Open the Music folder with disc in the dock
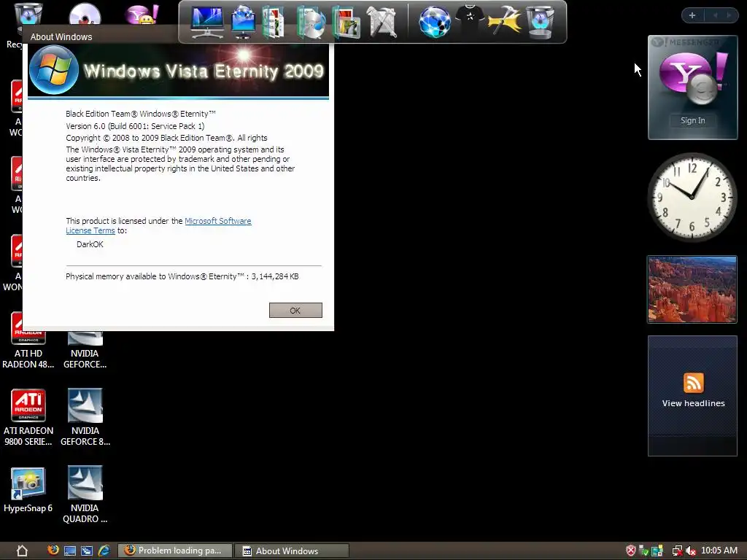 (x=311, y=22)
